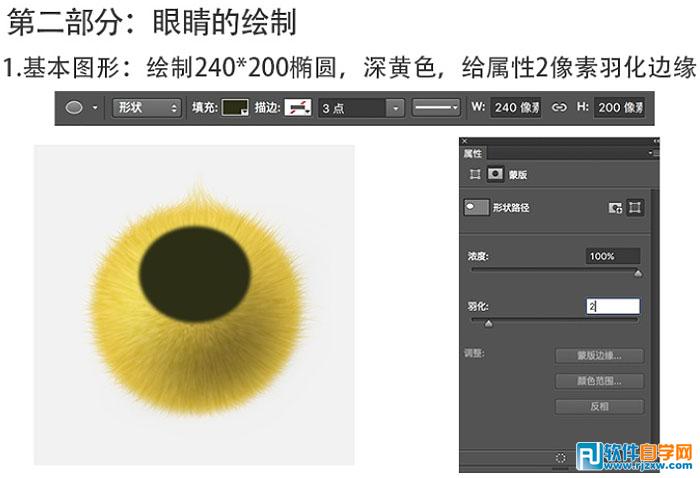Click the 羽化 feather input field
The width and height of the screenshot is (700, 478).
612,306
